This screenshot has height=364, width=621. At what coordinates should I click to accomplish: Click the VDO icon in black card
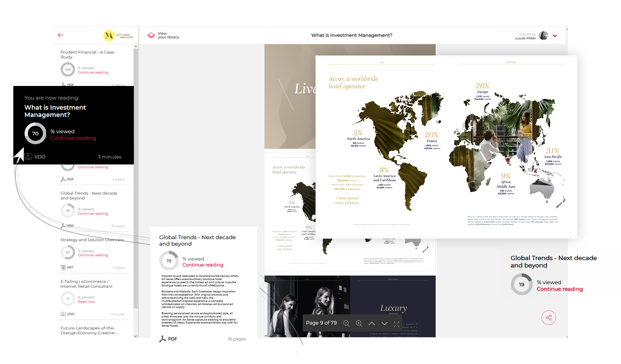pyautogui.click(x=28, y=156)
